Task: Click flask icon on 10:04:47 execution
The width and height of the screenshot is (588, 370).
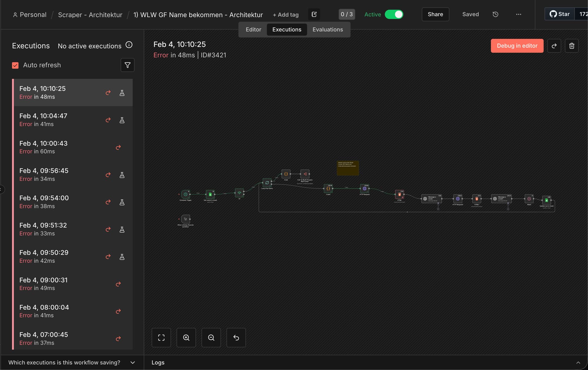Action: click(x=122, y=120)
